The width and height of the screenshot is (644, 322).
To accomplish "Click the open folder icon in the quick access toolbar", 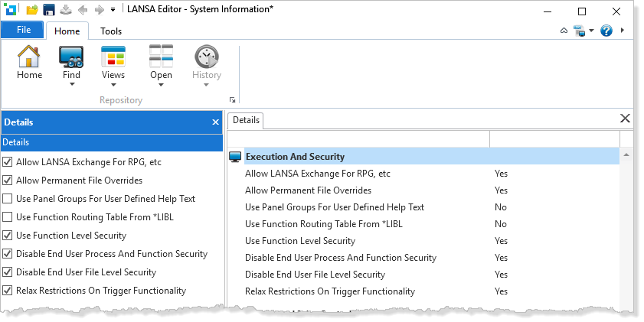I will (x=32, y=11).
